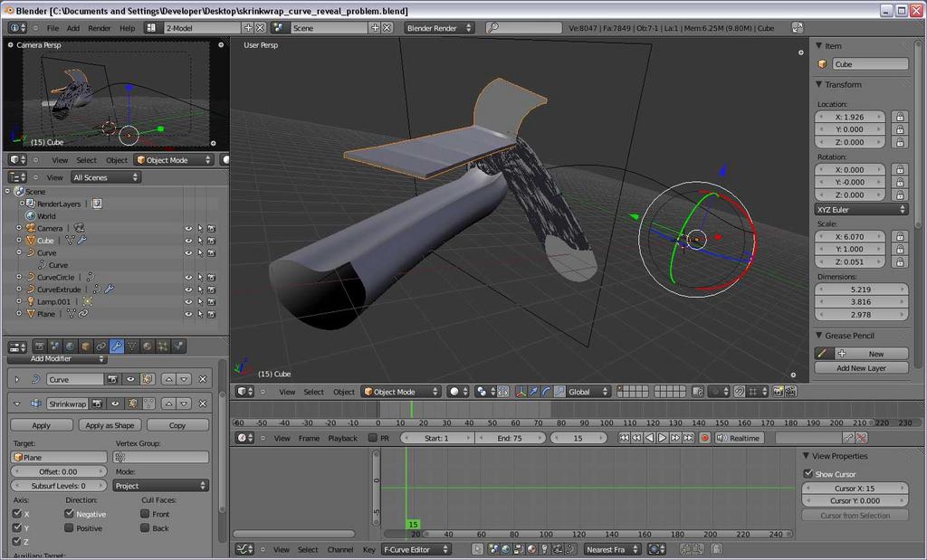This screenshot has height=560, width=927.
Task: Remove the Shrinkwrap modifier with its X
Action: (203, 403)
